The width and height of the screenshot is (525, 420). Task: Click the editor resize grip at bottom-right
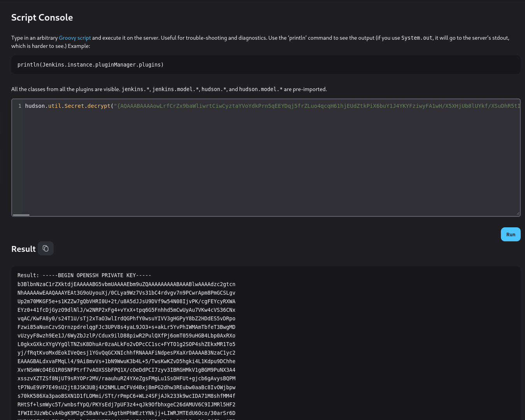pos(518,213)
